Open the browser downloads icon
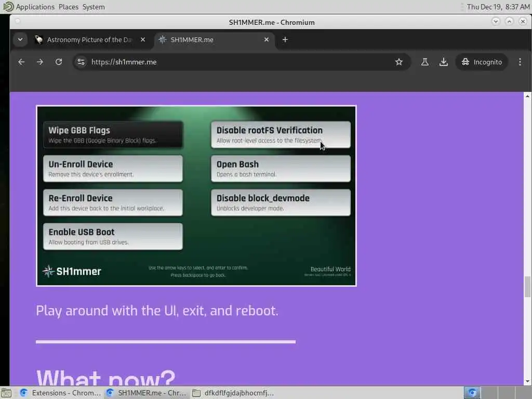The width and height of the screenshot is (532, 399). point(444,62)
